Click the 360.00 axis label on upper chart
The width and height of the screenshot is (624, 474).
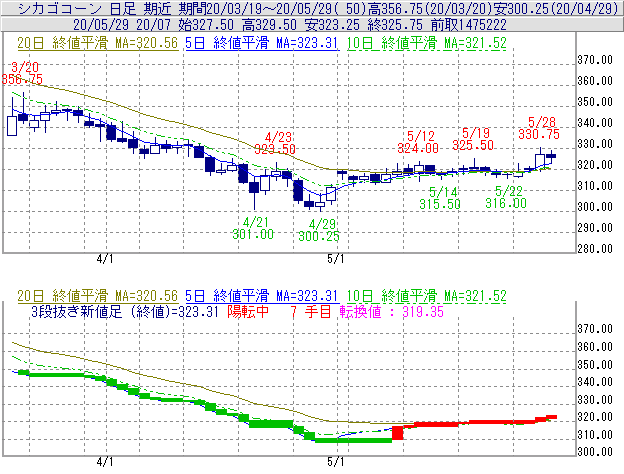pyautogui.click(x=595, y=81)
